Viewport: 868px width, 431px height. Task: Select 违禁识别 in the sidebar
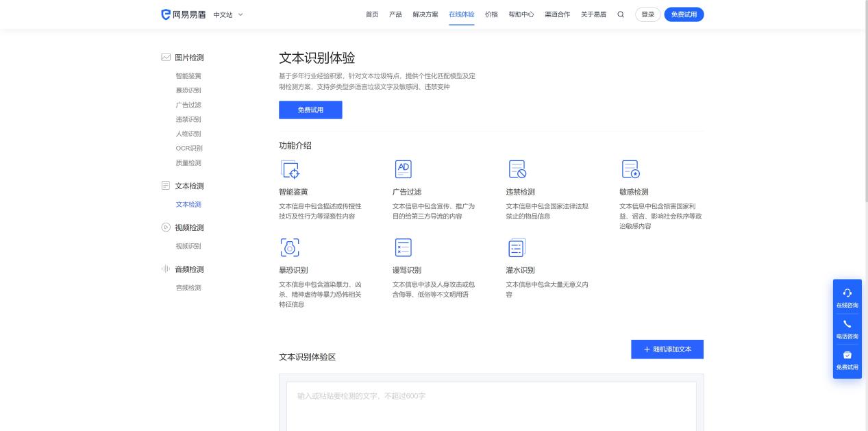coord(188,119)
